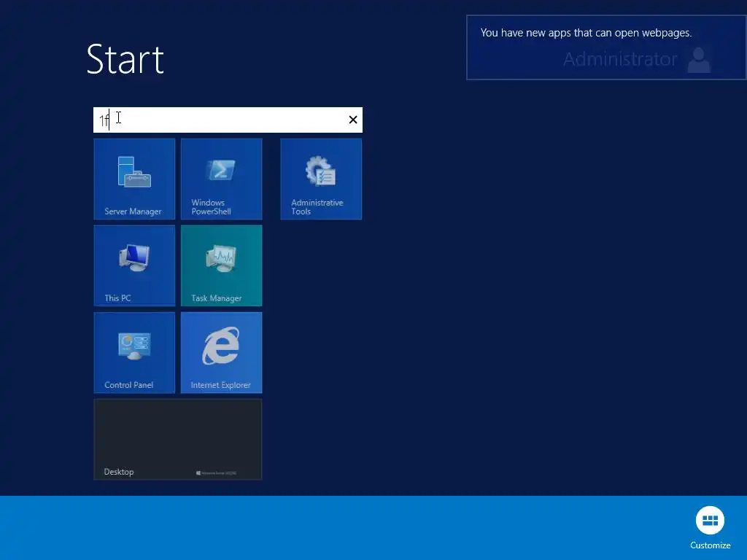Screen dimensions: 747x560
Task: Open the This PC tile
Action: coord(134,265)
